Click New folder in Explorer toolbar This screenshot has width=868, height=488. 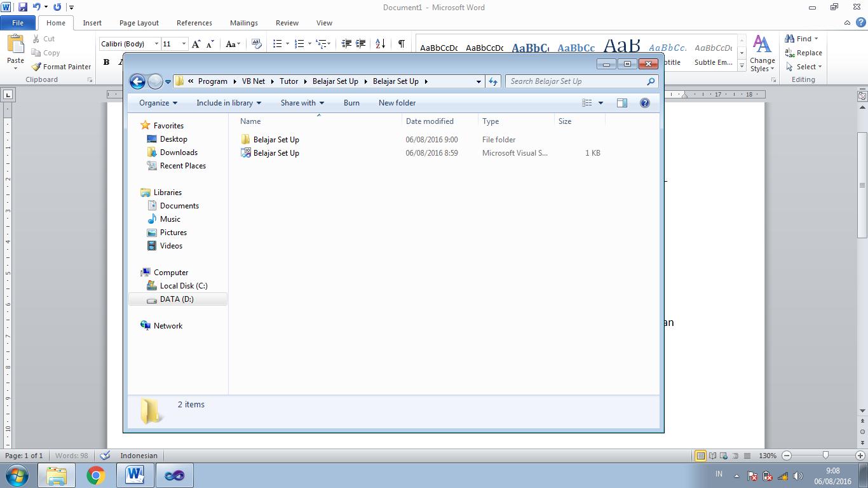click(x=397, y=103)
